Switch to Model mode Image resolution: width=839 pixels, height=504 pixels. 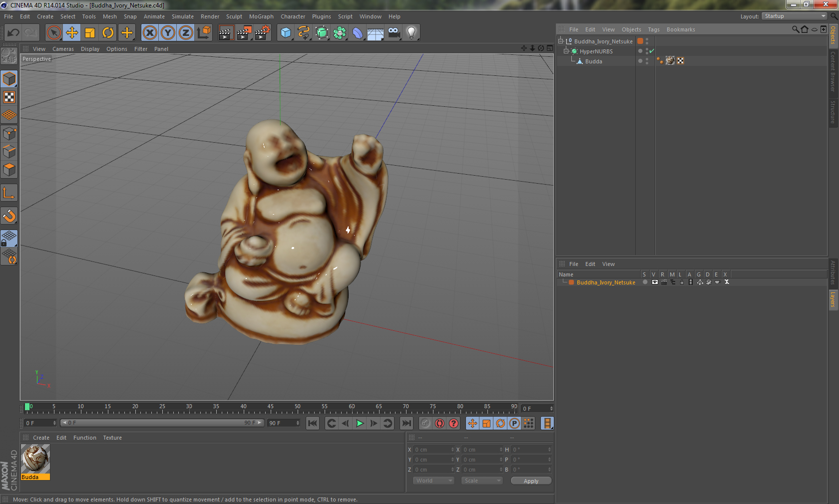(9, 79)
